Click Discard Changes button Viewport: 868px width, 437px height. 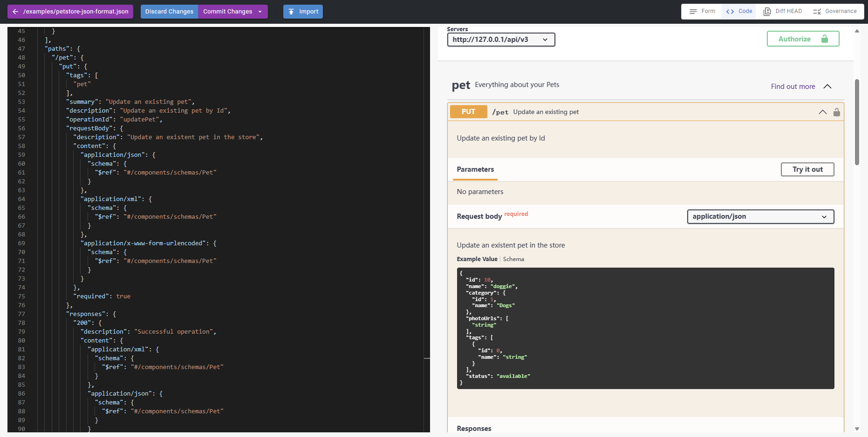click(169, 12)
